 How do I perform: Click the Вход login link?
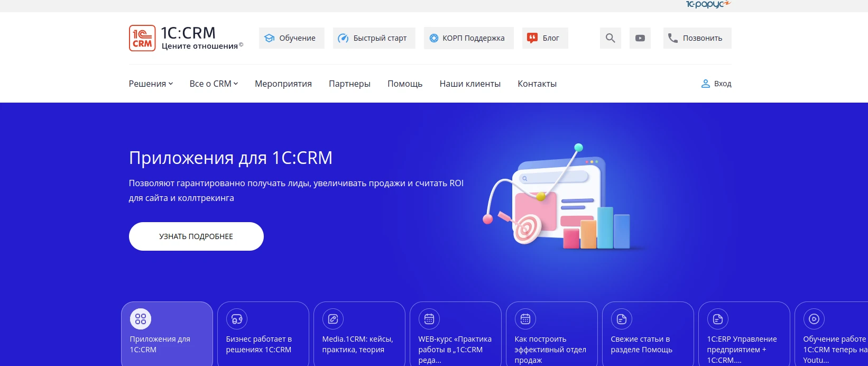pyautogui.click(x=716, y=84)
